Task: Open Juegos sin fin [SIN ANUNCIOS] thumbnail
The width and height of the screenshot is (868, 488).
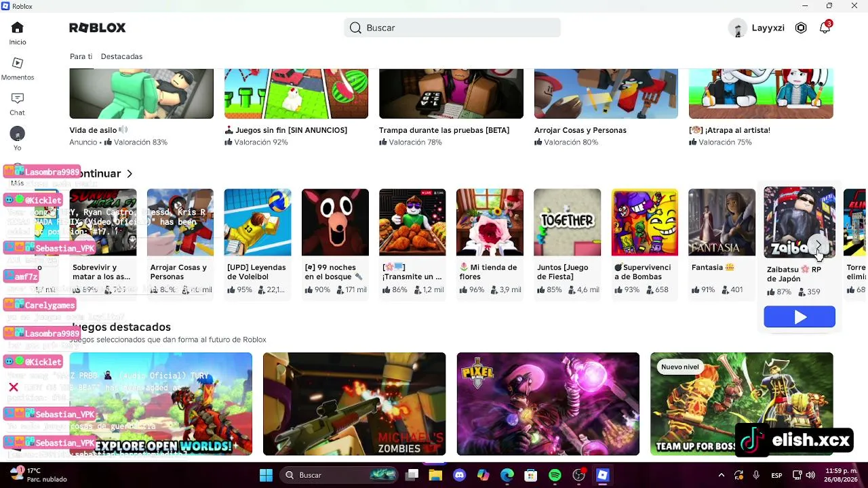Action: [x=296, y=94]
